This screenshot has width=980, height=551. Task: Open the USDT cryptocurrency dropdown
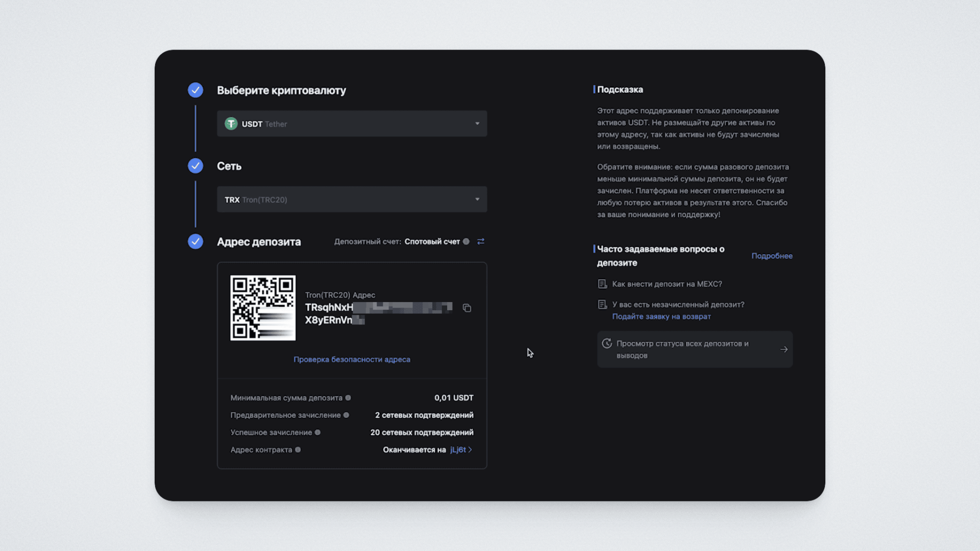point(352,123)
